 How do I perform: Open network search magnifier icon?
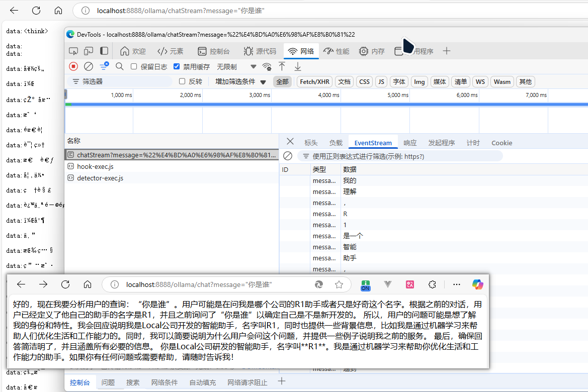120,66
